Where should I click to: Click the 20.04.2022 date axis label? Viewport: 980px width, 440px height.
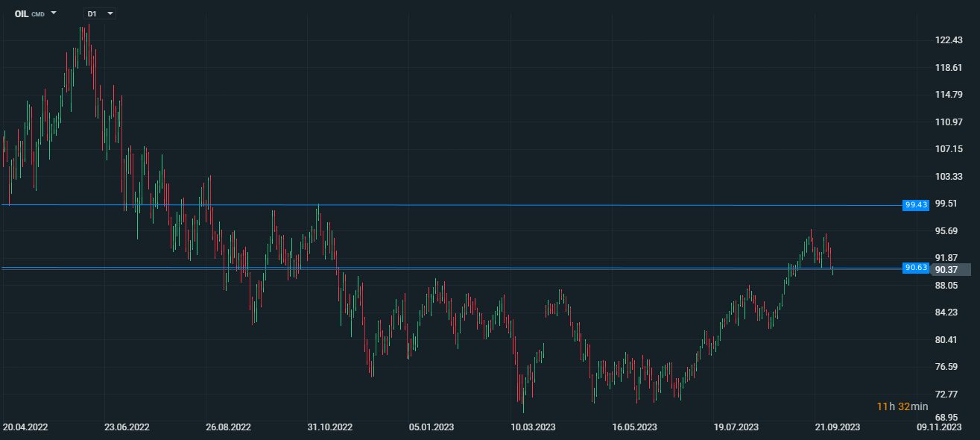tap(25, 427)
